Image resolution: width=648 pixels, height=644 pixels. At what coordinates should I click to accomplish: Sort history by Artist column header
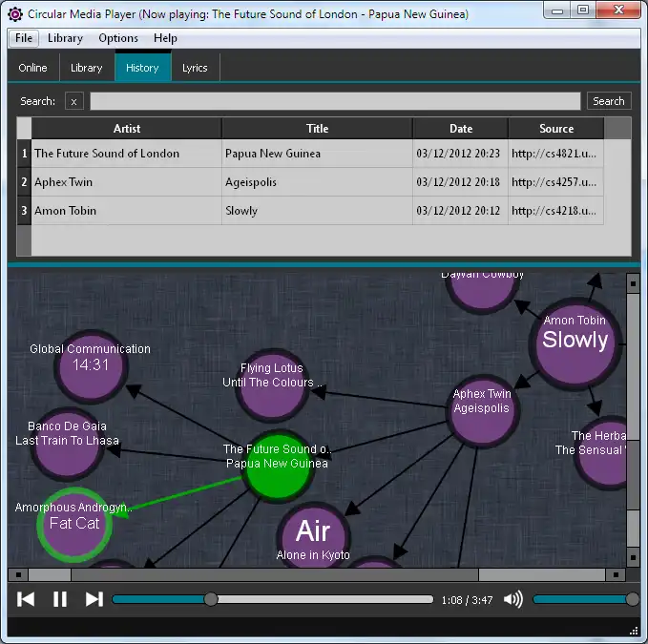[x=127, y=129]
